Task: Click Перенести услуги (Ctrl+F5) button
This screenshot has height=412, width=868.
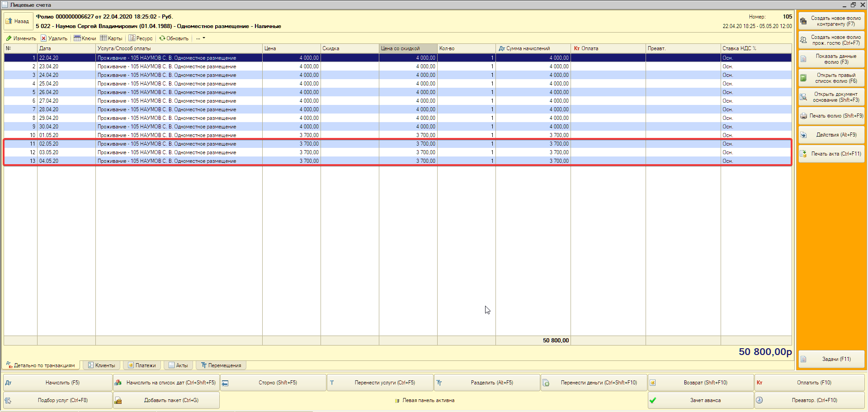Action: coord(380,383)
